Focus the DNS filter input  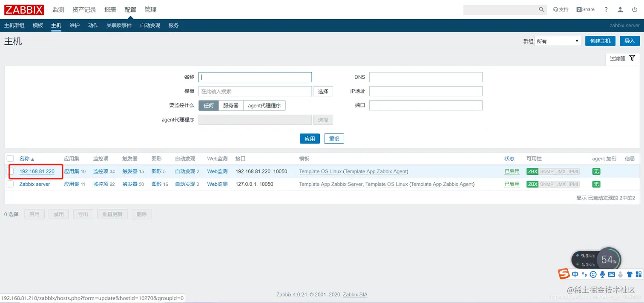426,77
